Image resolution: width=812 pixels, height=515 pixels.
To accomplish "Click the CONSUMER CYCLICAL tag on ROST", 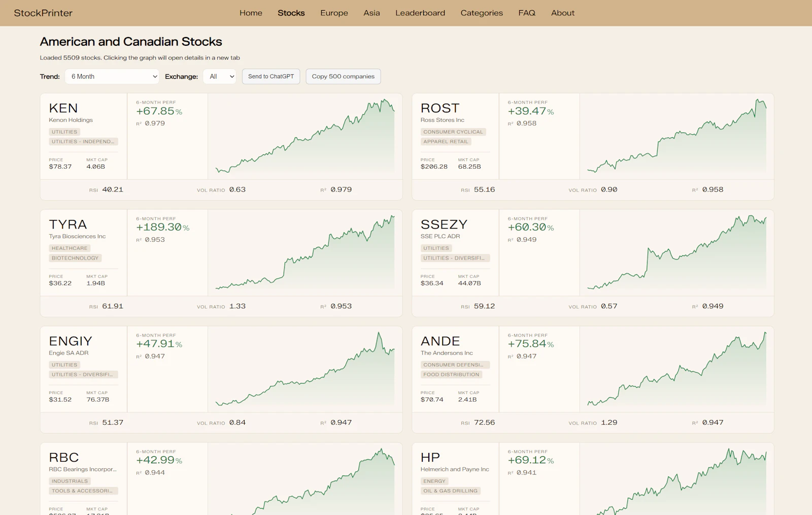I will 453,132.
